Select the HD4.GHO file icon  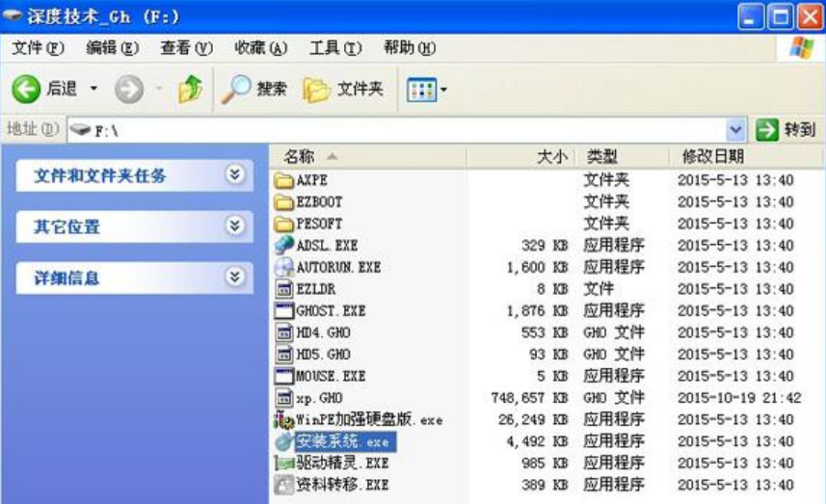coord(284,332)
